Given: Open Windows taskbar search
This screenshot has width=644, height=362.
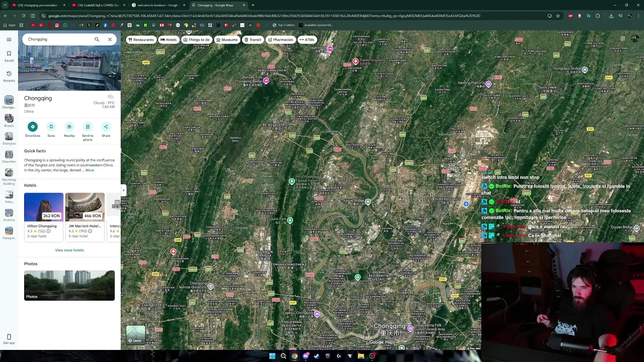Looking at the screenshot, I should click(x=283, y=356).
